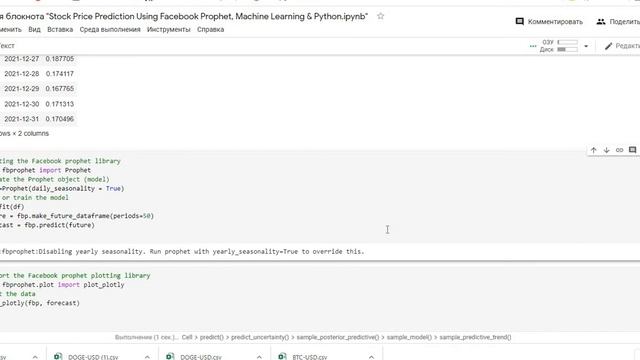Open the Инструменты menu
The width and height of the screenshot is (640, 360).
(169, 29)
